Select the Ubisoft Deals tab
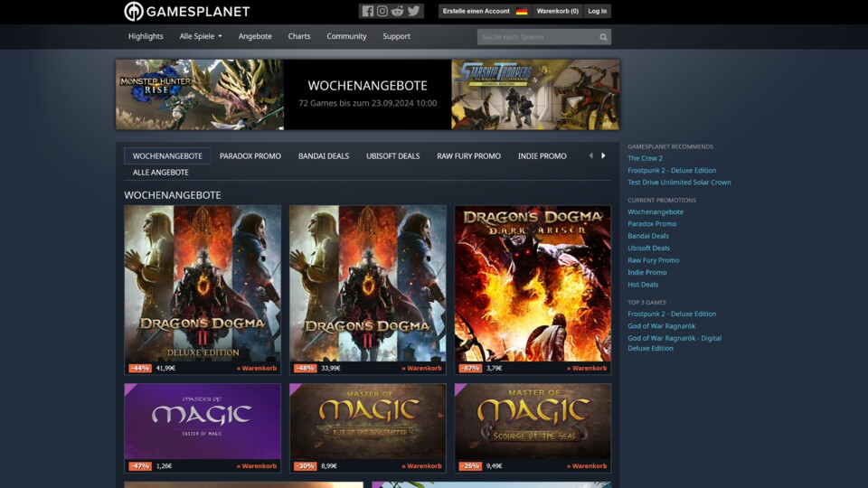The width and height of the screenshot is (868, 488). [x=393, y=156]
